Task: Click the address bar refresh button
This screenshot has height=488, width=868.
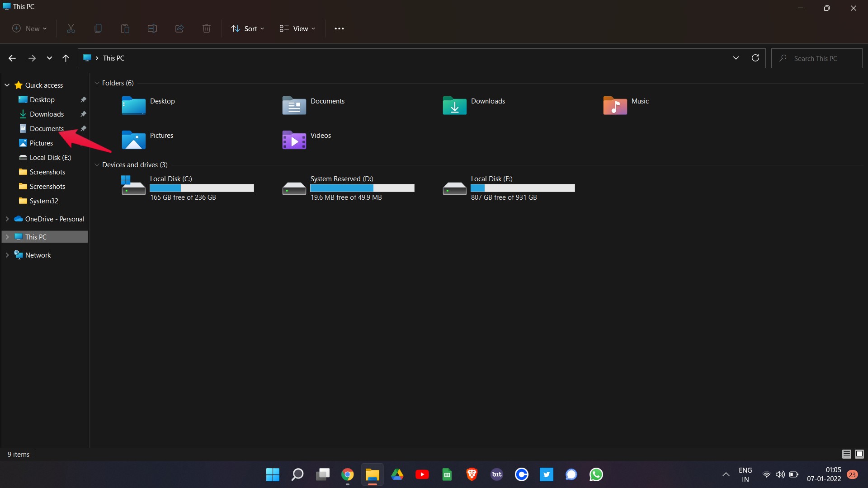Action: (755, 58)
